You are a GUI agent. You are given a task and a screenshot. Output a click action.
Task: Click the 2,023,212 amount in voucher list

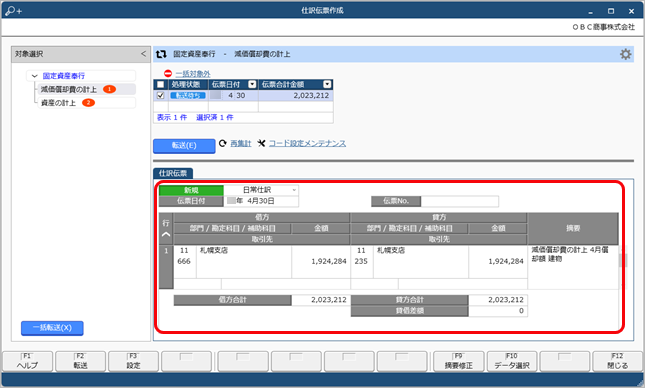(311, 95)
